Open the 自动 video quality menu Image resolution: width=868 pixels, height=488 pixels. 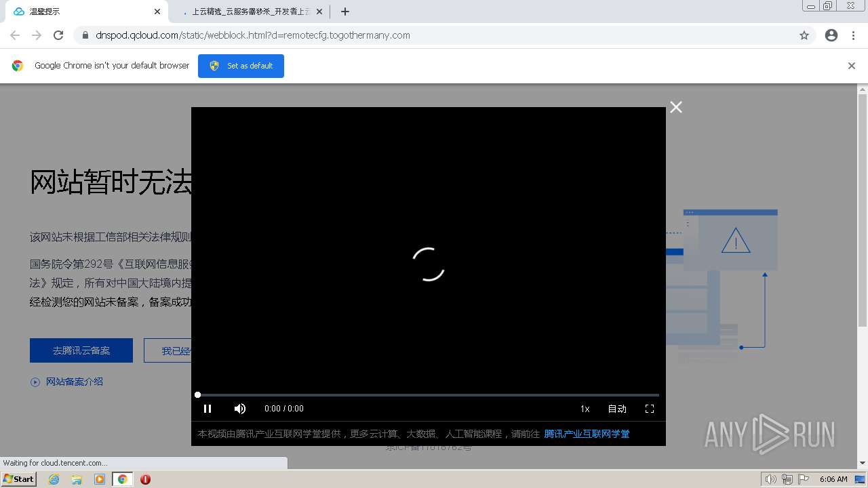coord(617,409)
